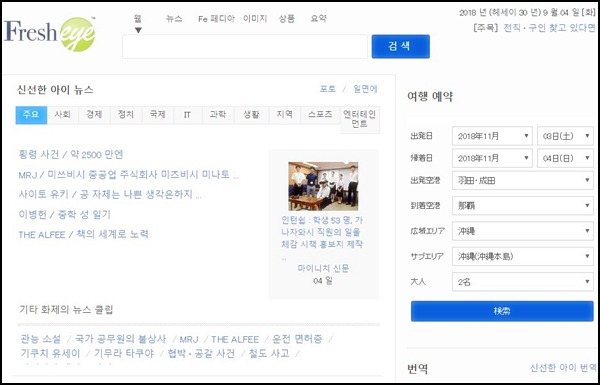The height and width of the screenshot is (385, 600).
Task: Open the 포토 news link
Action: [x=328, y=89]
